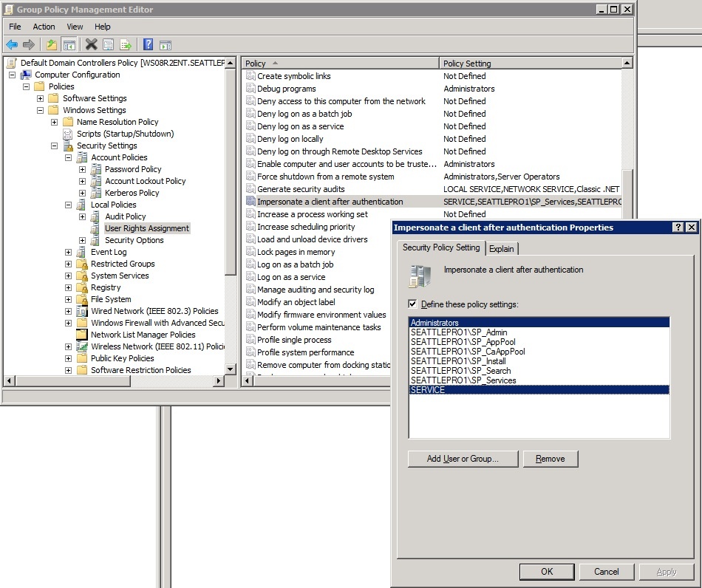Expand the Software Settings tree node

[41, 98]
